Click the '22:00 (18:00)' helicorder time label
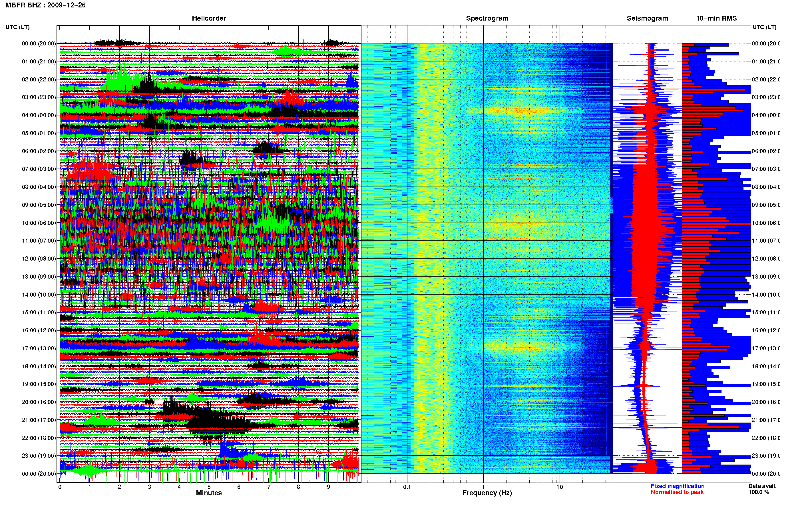The image size is (812, 508). coord(39,438)
